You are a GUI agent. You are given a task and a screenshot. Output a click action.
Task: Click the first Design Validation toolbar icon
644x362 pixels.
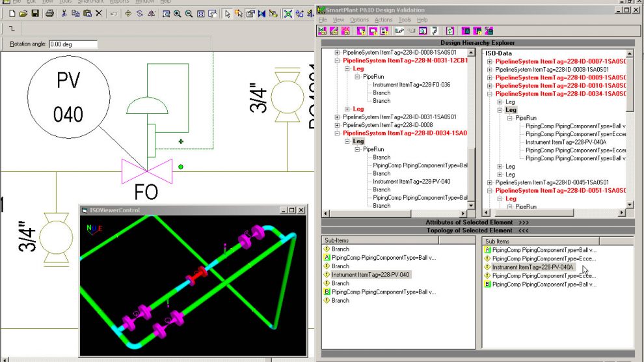323,31
